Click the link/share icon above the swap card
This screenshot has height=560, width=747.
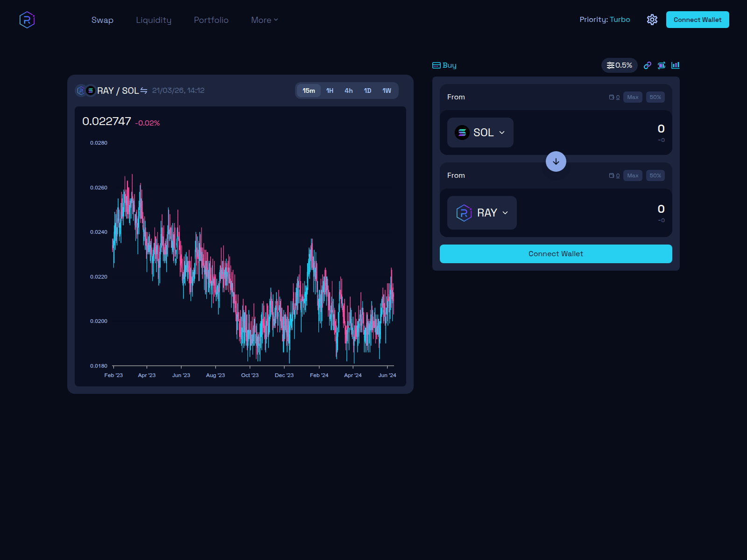coord(648,65)
